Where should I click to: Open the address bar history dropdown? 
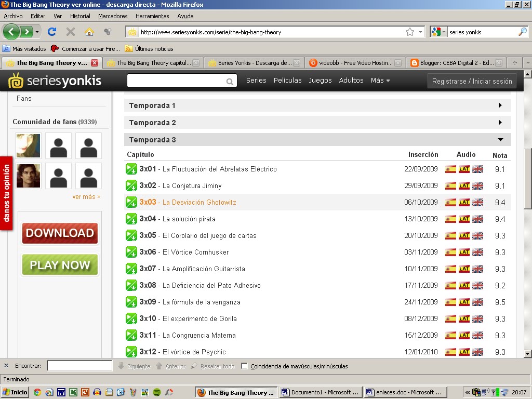click(420, 32)
